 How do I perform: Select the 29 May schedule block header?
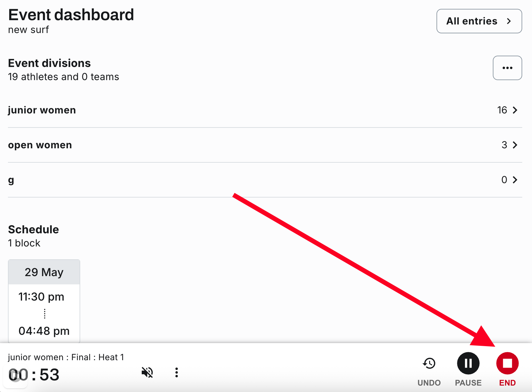[x=44, y=272]
